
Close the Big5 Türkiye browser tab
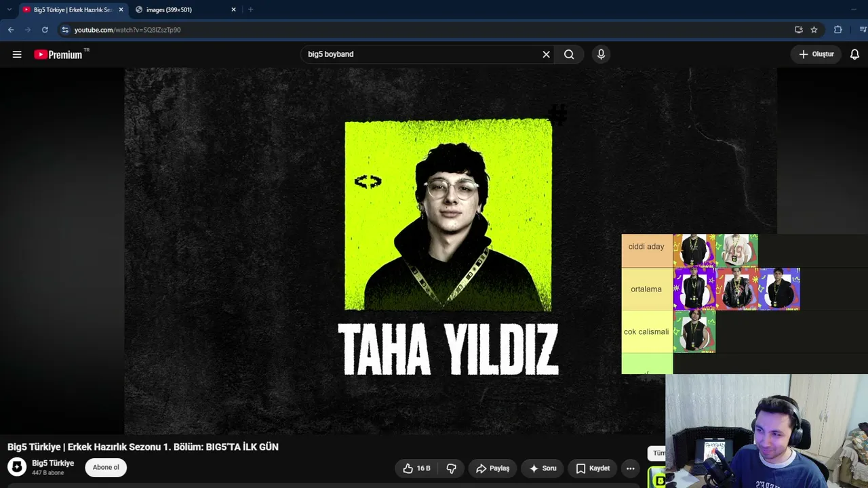point(121,9)
